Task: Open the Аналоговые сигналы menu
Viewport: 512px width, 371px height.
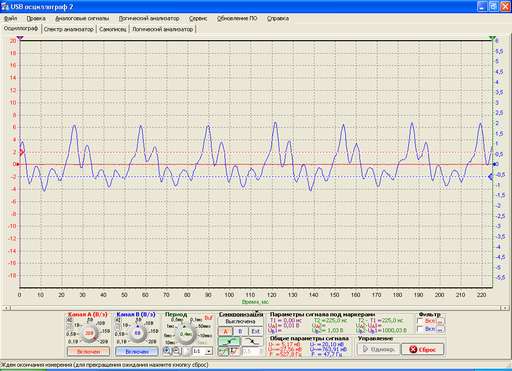Action: (x=82, y=18)
